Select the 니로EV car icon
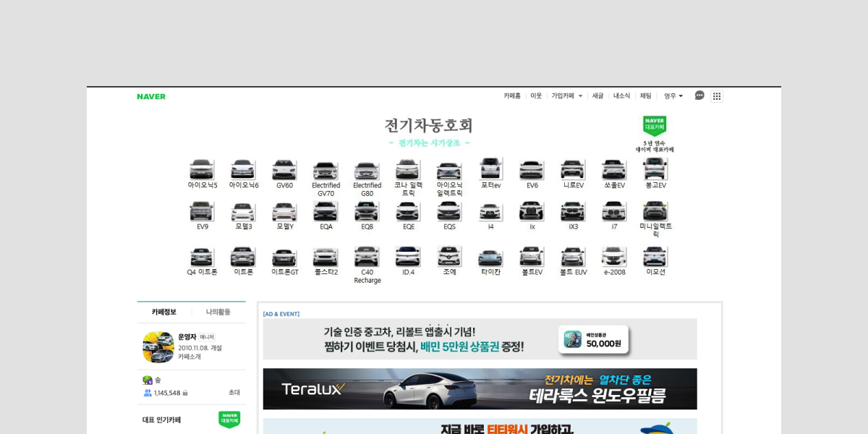The width and height of the screenshot is (868, 434). (x=573, y=169)
